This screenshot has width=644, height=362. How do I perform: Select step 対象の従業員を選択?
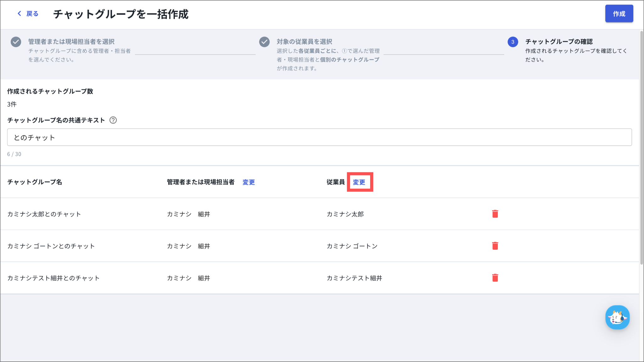pos(304,42)
